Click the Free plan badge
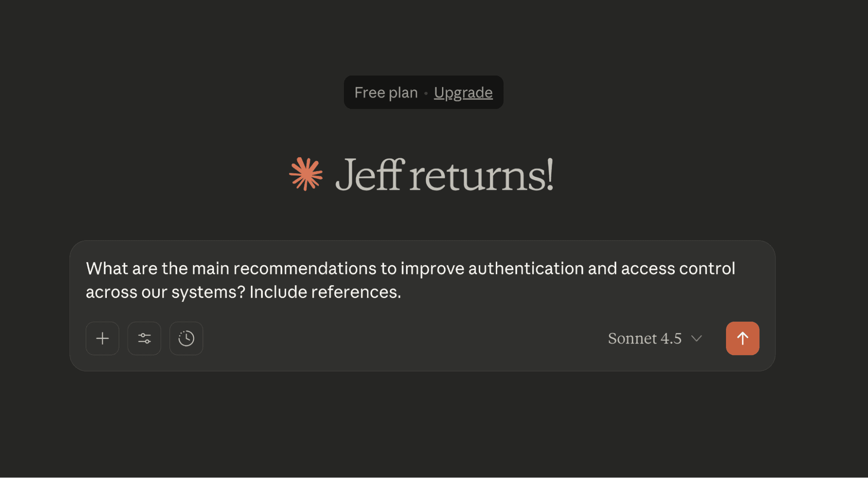The width and height of the screenshot is (868, 478). [386, 92]
